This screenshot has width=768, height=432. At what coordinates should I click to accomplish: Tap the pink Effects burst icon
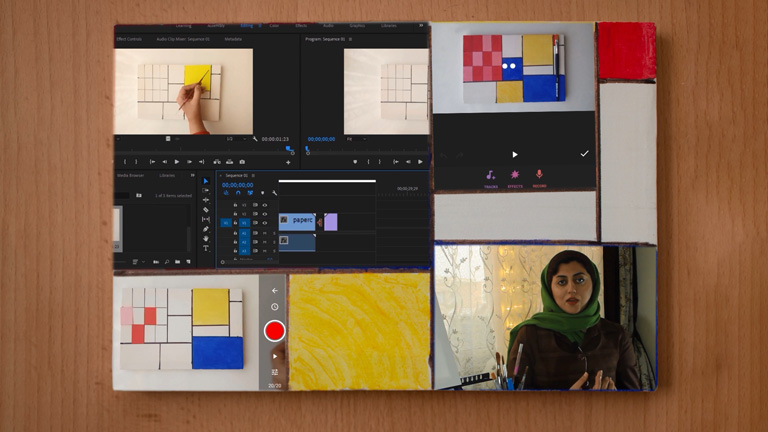click(515, 175)
